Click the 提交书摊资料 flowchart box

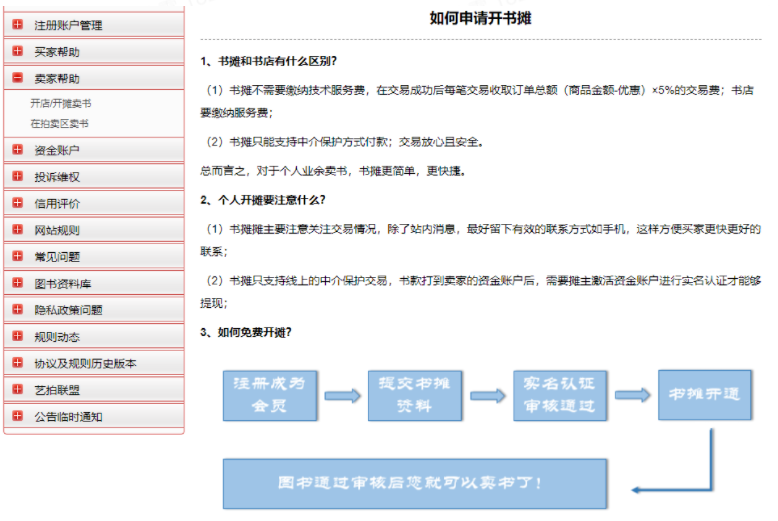415,395
